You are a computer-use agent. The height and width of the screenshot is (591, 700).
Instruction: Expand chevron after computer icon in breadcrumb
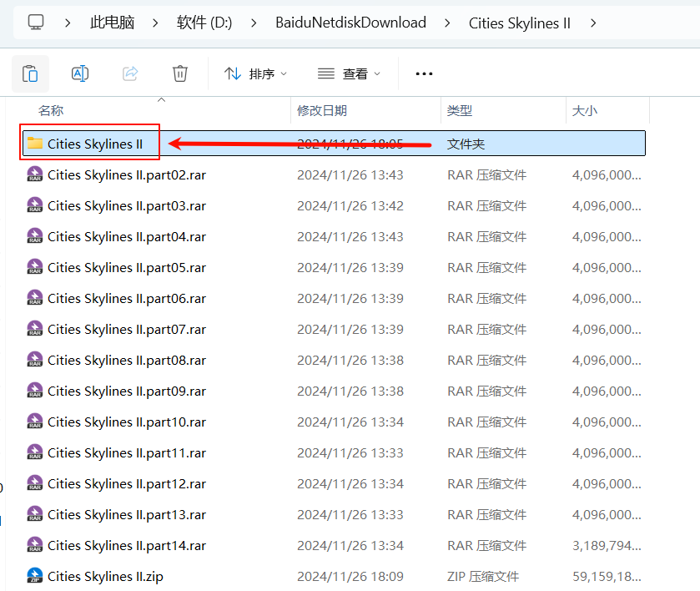pyautogui.click(x=68, y=23)
